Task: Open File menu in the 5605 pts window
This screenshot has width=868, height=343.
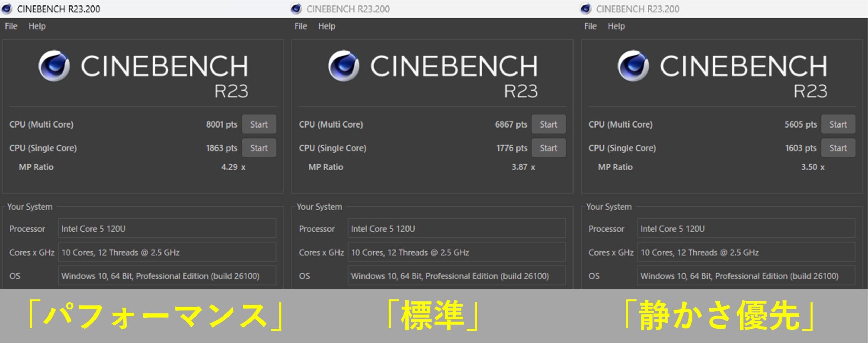Action: click(590, 26)
